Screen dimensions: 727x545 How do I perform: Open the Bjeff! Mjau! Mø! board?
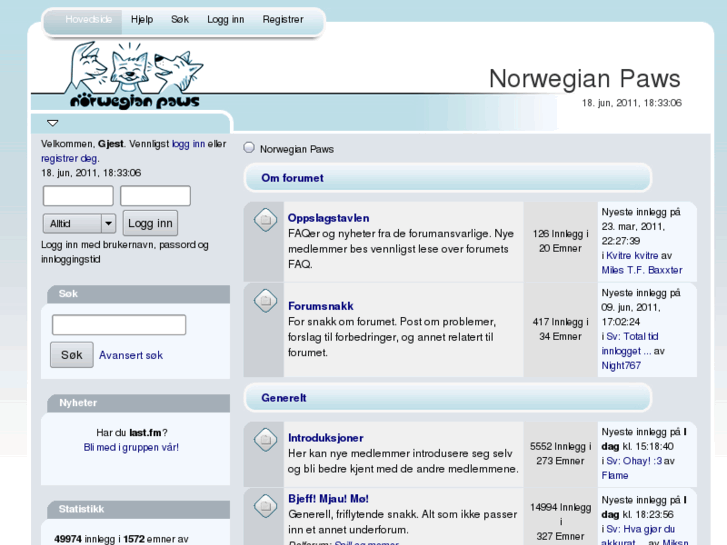328,499
